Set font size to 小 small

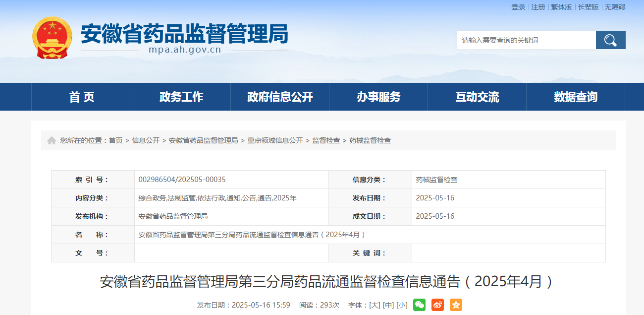click(x=402, y=305)
